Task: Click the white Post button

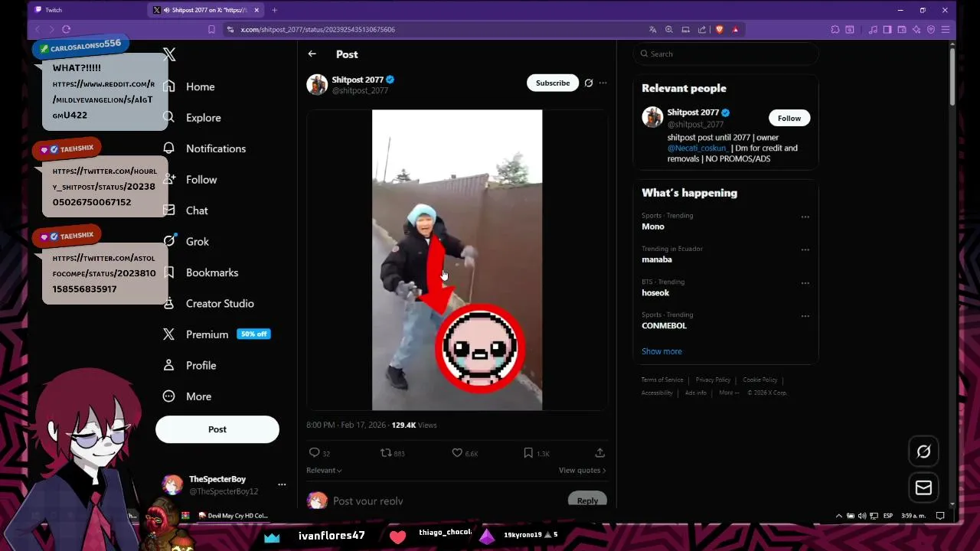Action: 217,429
